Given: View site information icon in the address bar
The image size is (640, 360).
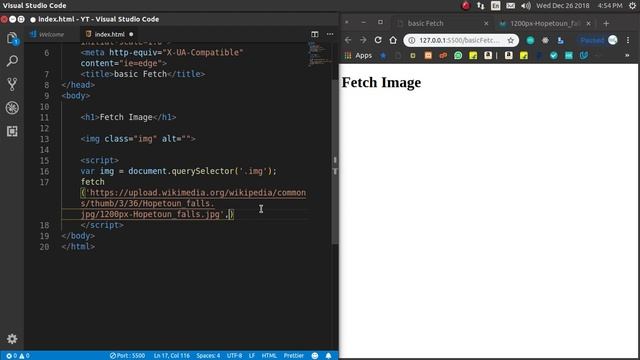Looking at the screenshot, I should (x=411, y=40).
